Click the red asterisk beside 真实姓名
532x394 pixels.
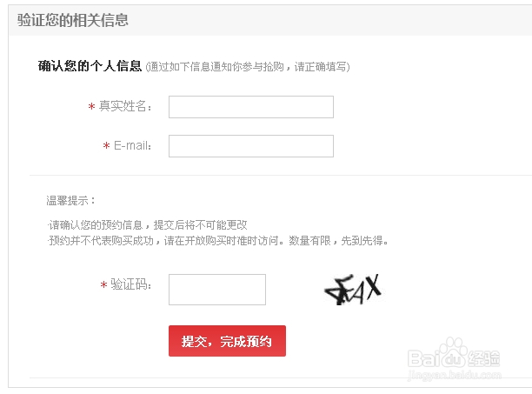point(91,107)
